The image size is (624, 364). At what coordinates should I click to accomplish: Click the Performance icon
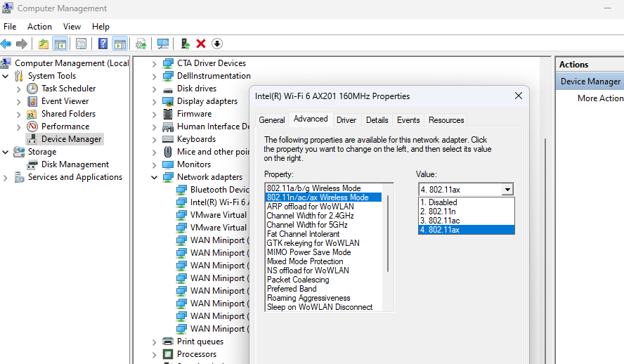pyautogui.click(x=32, y=126)
